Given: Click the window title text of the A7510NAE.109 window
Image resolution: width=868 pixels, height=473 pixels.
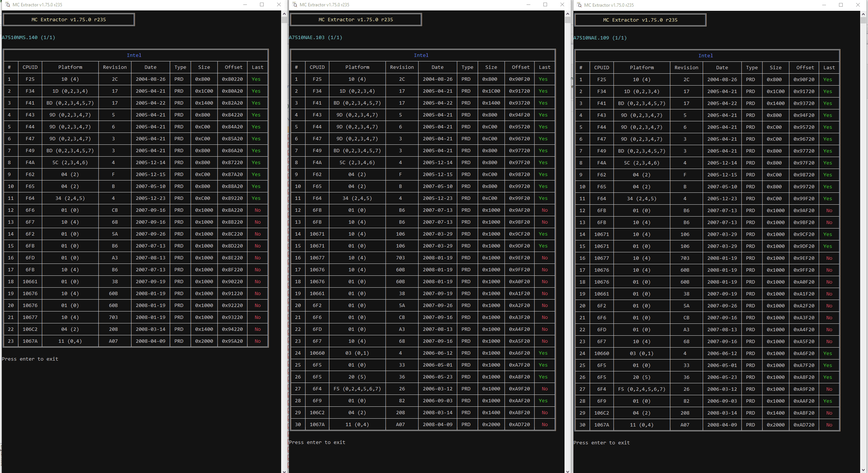Looking at the screenshot, I should coord(609,5).
